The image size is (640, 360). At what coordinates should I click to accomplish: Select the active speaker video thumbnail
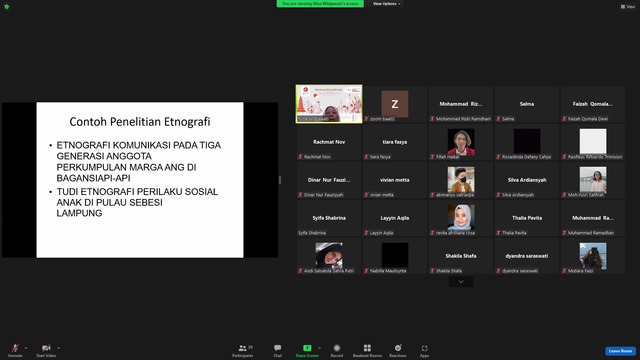coord(329,104)
